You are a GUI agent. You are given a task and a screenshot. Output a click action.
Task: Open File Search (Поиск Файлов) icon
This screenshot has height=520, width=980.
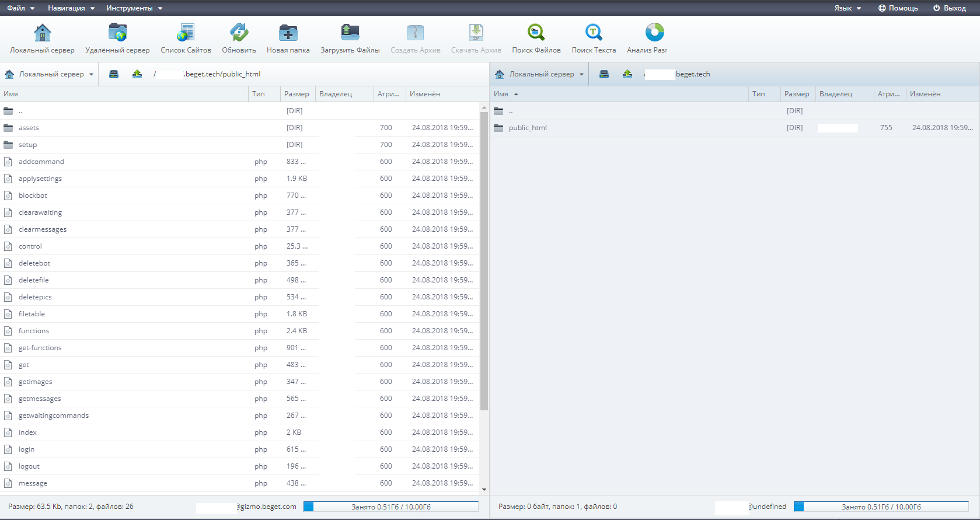536,33
